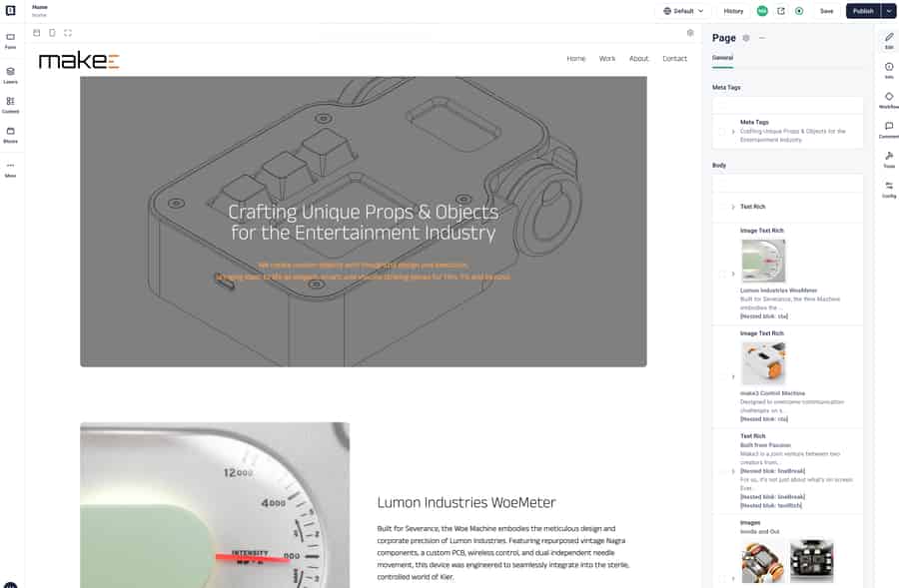Select the first Text Rich block checkbox
Screen dimensions: 899x588
[721, 207]
